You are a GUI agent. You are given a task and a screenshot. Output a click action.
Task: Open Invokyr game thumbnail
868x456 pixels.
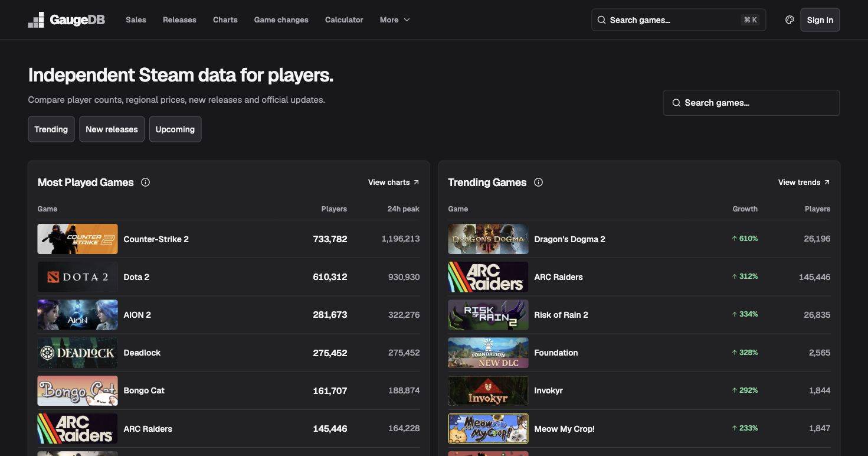pyautogui.click(x=488, y=390)
